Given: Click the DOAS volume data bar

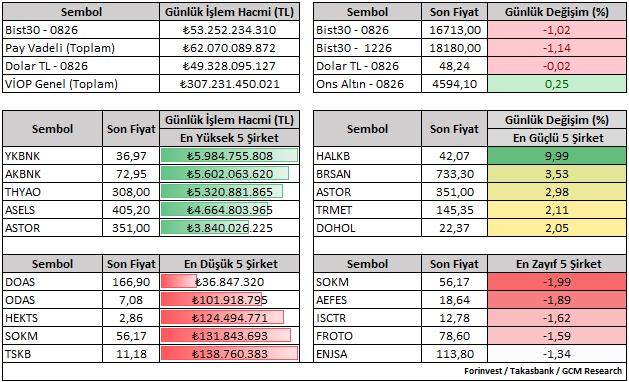Looking at the screenshot, I should [x=179, y=282].
